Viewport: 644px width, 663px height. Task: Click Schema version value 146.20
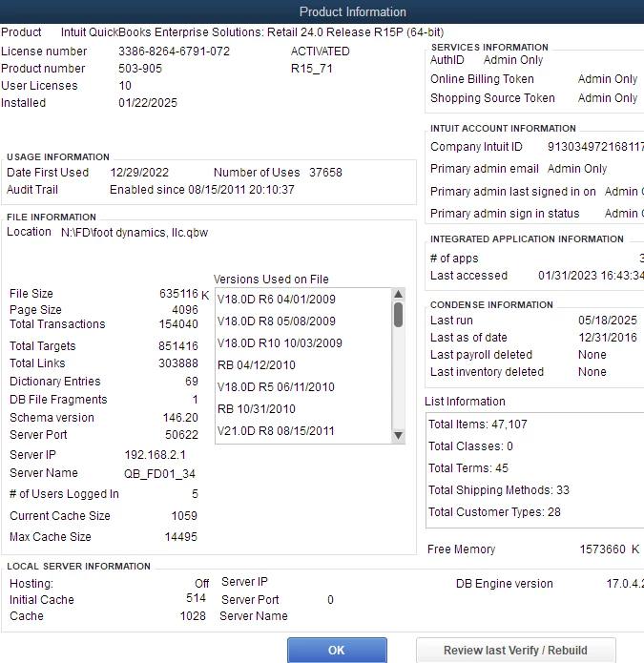point(180,418)
